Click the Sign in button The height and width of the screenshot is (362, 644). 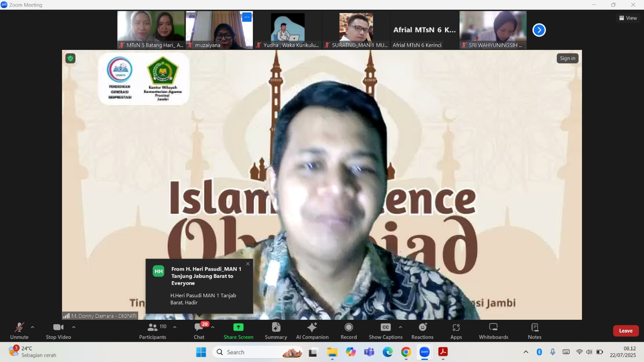[568, 58]
